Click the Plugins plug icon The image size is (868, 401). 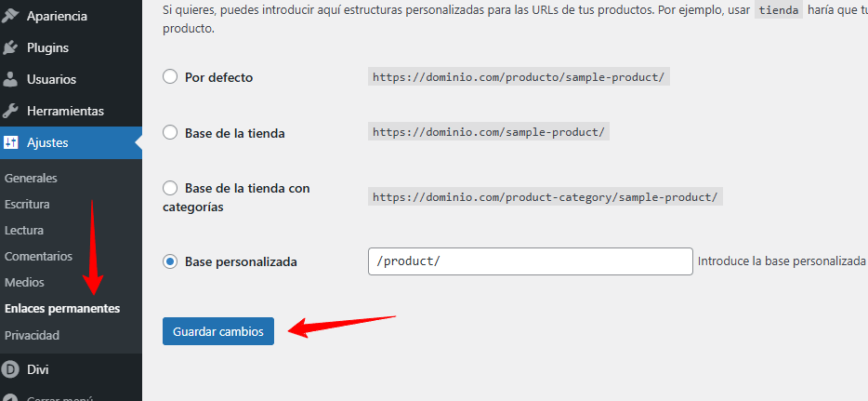pyautogui.click(x=11, y=47)
